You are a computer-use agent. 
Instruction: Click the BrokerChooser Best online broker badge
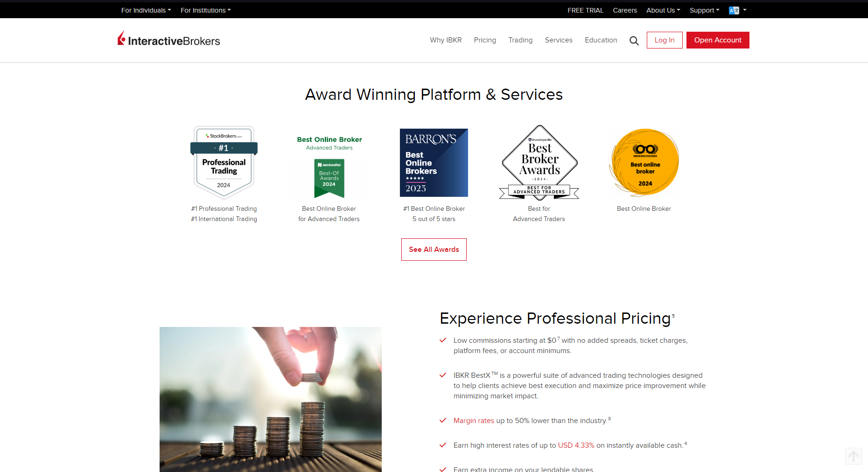[x=644, y=162]
